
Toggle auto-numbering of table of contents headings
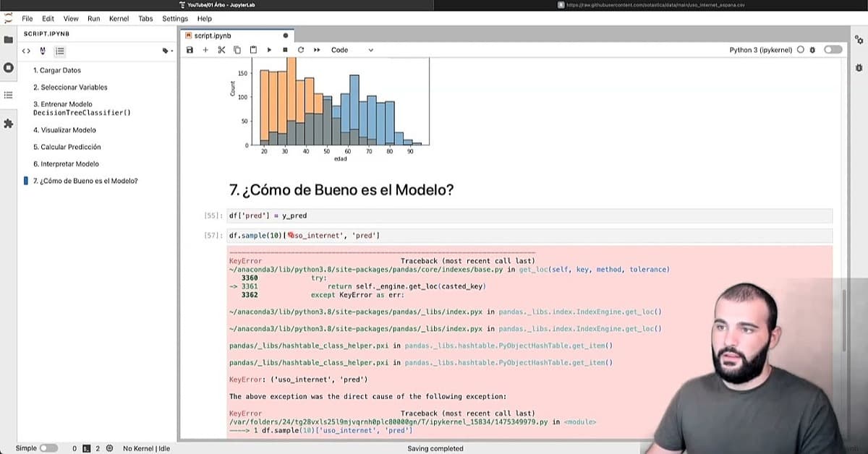(x=60, y=51)
